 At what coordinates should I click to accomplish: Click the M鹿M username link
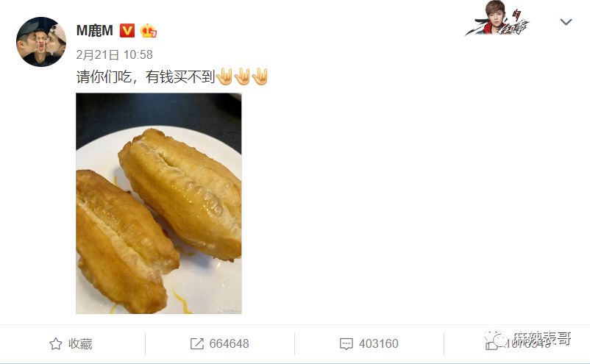(x=94, y=30)
